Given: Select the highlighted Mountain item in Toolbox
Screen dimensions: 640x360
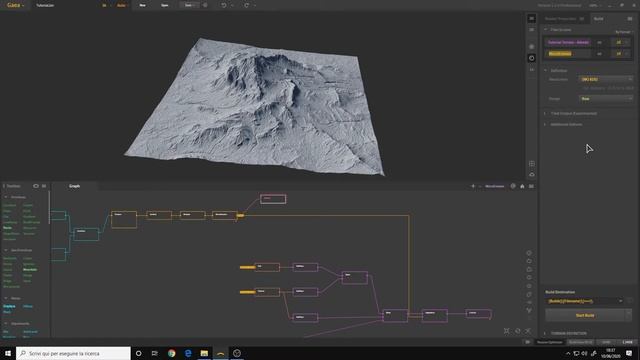Looking at the screenshot, I should pyautogui.click(x=30, y=269).
